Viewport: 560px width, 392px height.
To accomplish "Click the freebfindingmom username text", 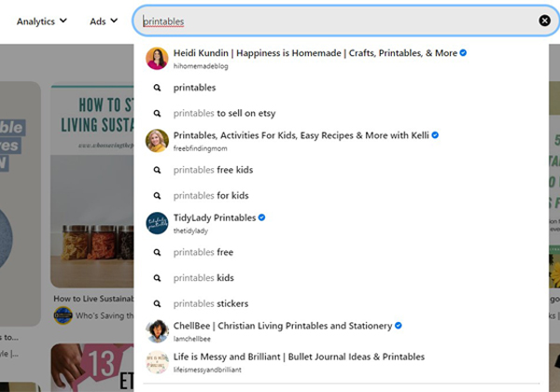I will tap(200, 148).
